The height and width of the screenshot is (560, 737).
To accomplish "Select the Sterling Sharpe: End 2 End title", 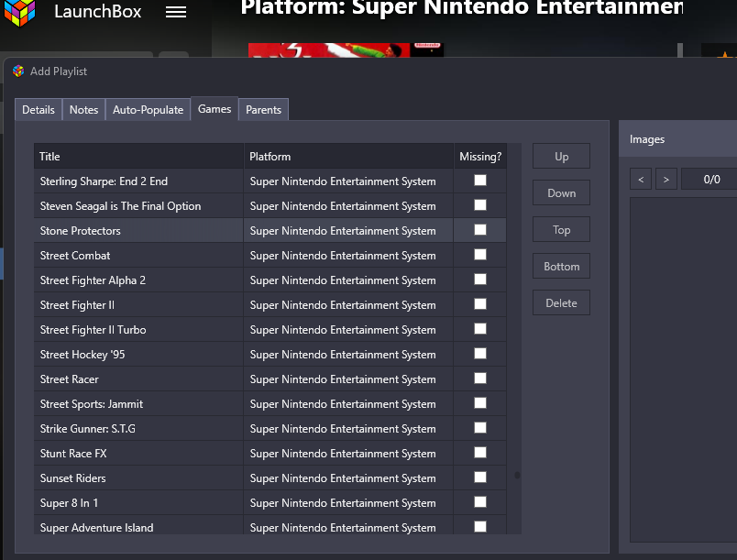I will [x=104, y=181].
